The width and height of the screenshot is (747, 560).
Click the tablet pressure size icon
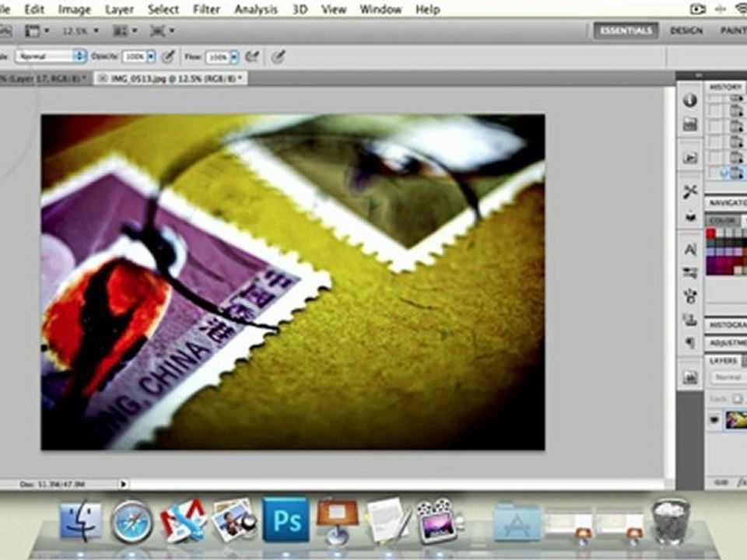pyautogui.click(x=279, y=57)
